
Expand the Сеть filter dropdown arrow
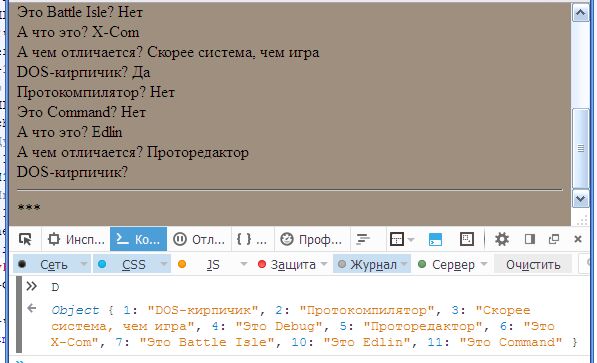point(84,264)
